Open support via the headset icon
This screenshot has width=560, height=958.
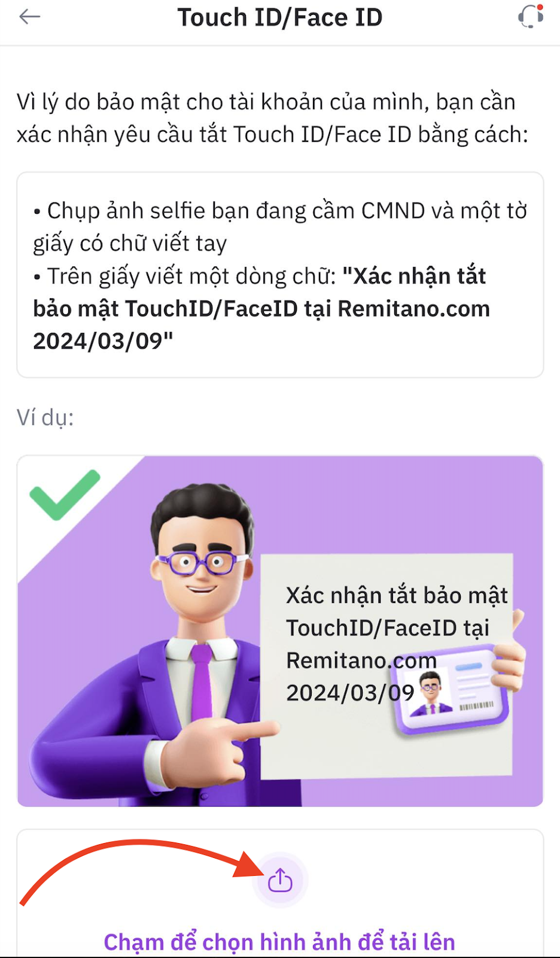coord(531,17)
